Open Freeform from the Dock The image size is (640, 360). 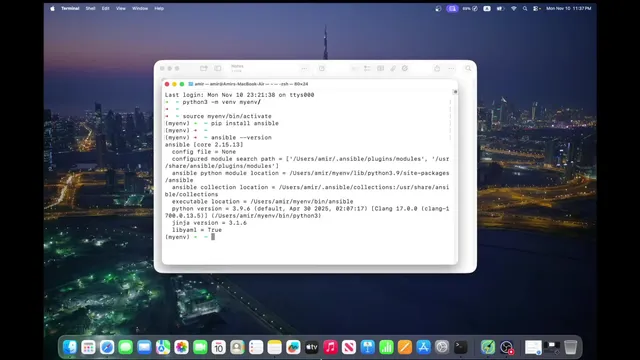[x=293, y=347]
